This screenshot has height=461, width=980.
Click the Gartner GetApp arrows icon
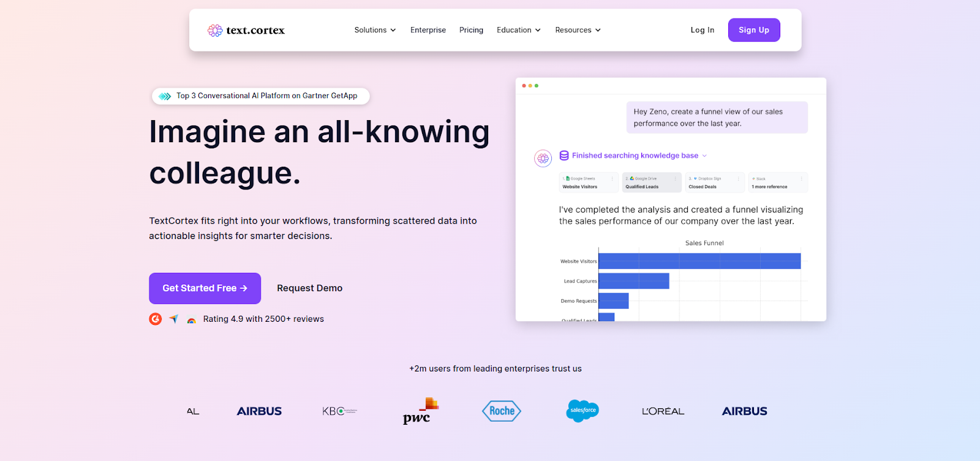165,96
